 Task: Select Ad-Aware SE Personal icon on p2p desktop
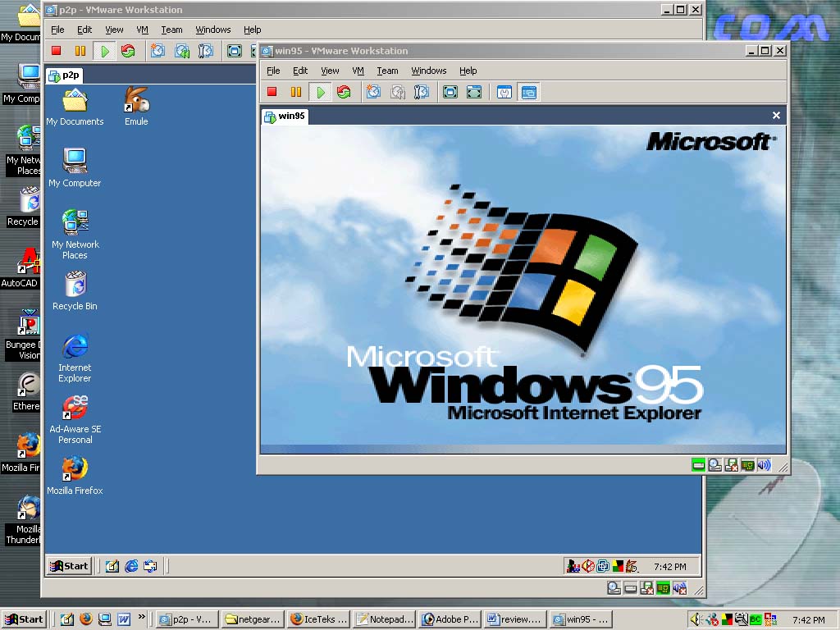[x=75, y=421]
